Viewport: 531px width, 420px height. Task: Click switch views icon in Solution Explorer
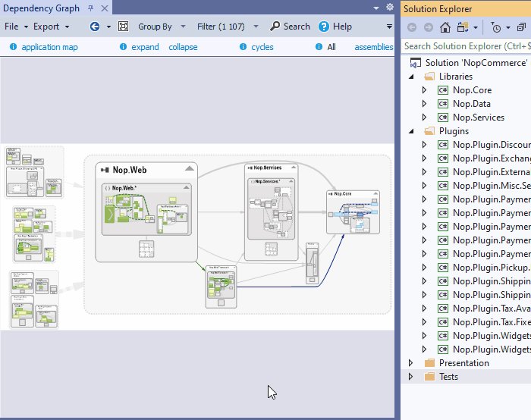[463, 27]
